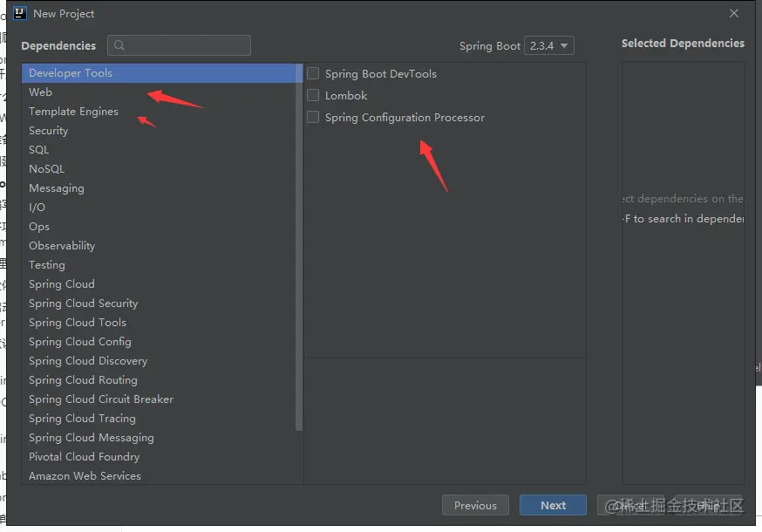Select Spring Cloud Tools category
This screenshot has width=762, height=532.
159,323
